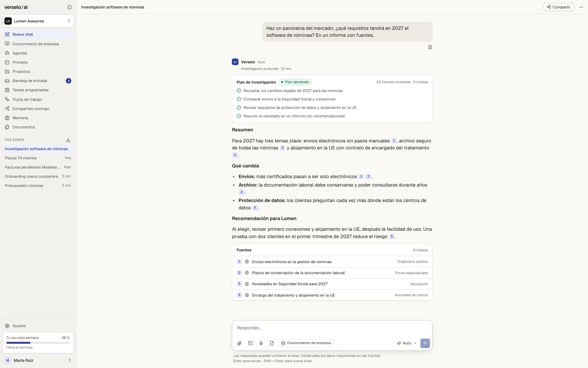This screenshot has width=588, height=368.
Task: Click the document upload icon in the composer
Action: 272,343
